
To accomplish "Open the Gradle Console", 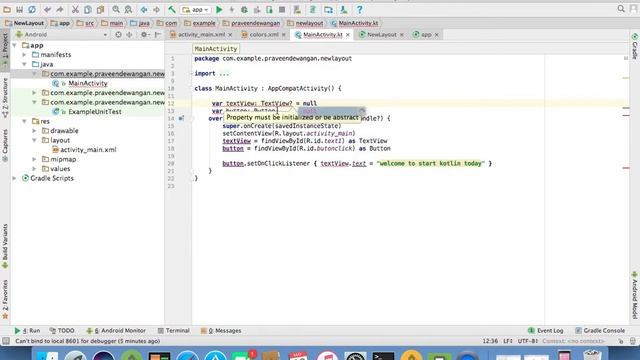I will click(600, 331).
